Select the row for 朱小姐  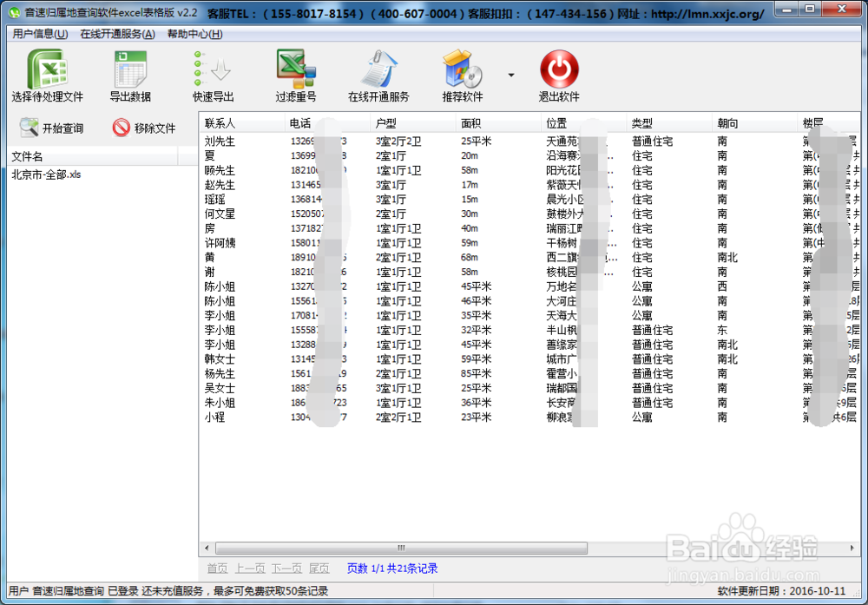click(529, 403)
